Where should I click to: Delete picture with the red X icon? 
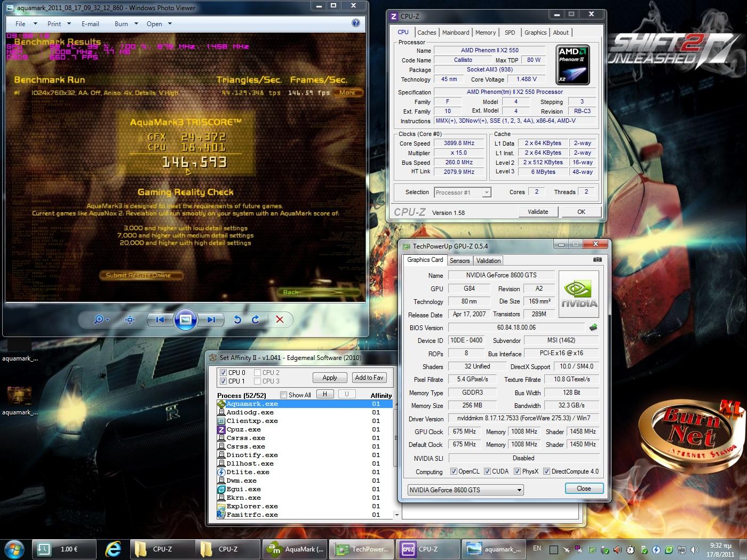click(x=280, y=319)
